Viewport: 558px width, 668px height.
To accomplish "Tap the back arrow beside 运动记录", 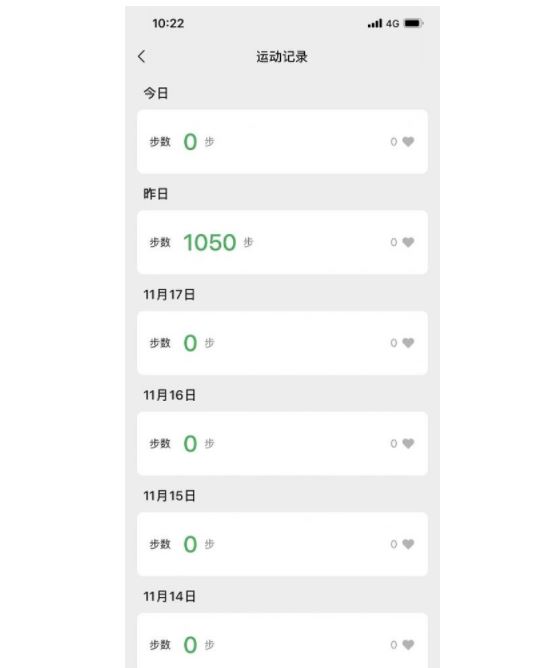I will pyautogui.click(x=142, y=56).
